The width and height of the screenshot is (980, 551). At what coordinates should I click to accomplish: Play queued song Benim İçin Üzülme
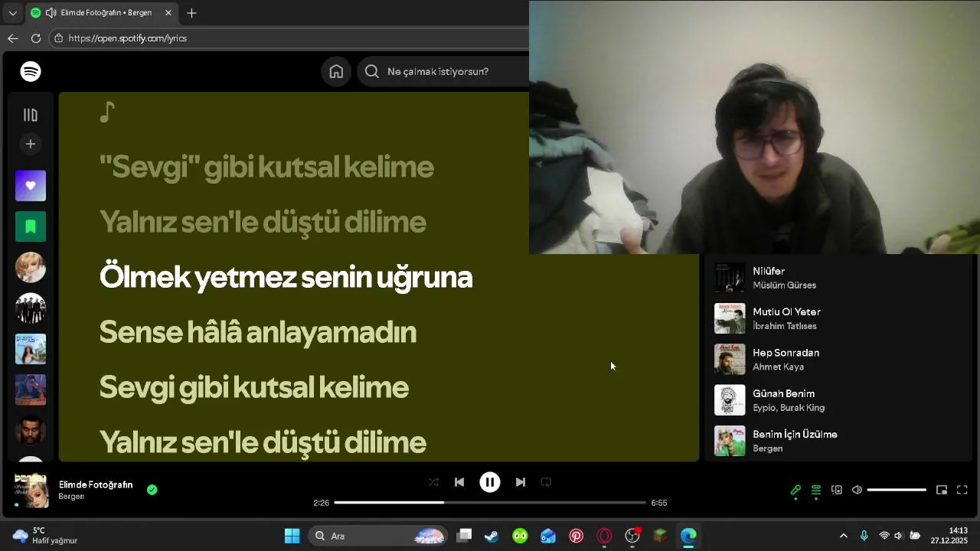click(x=795, y=434)
